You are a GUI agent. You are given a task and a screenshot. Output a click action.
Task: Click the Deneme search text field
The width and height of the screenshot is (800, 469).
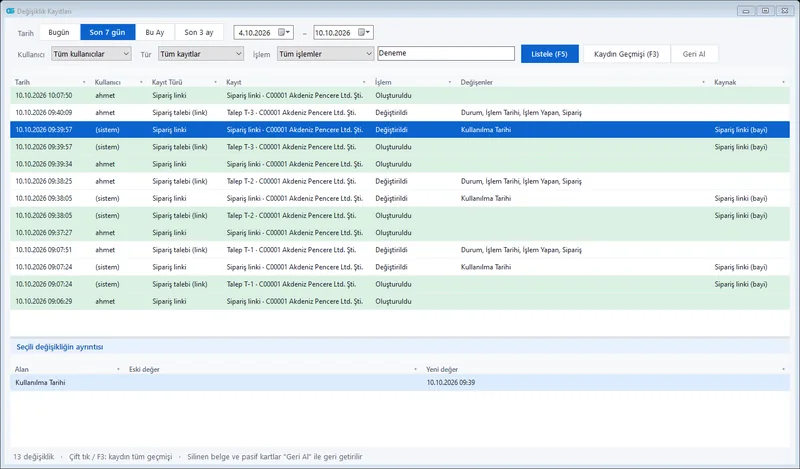pos(446,54)
